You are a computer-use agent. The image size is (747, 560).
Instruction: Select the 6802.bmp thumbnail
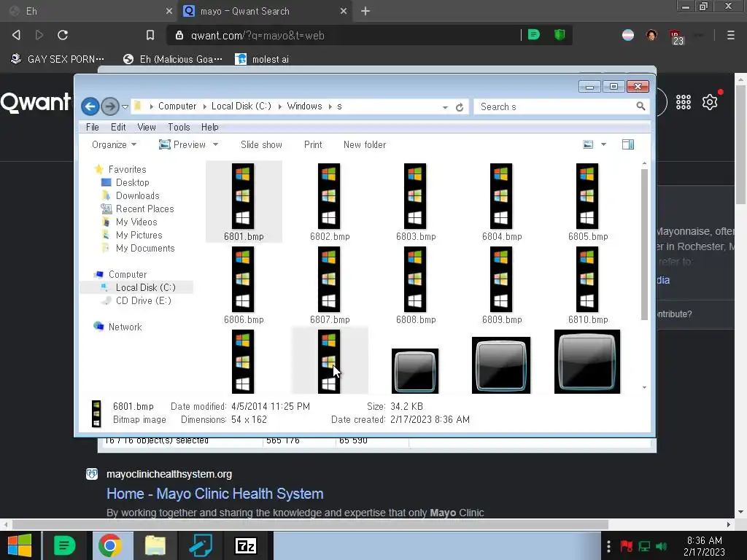[329, 196]
